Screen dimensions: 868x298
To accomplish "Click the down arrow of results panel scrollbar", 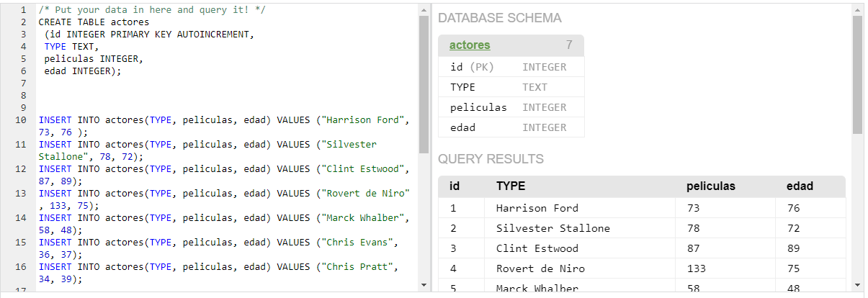I will tap(857, 285).
